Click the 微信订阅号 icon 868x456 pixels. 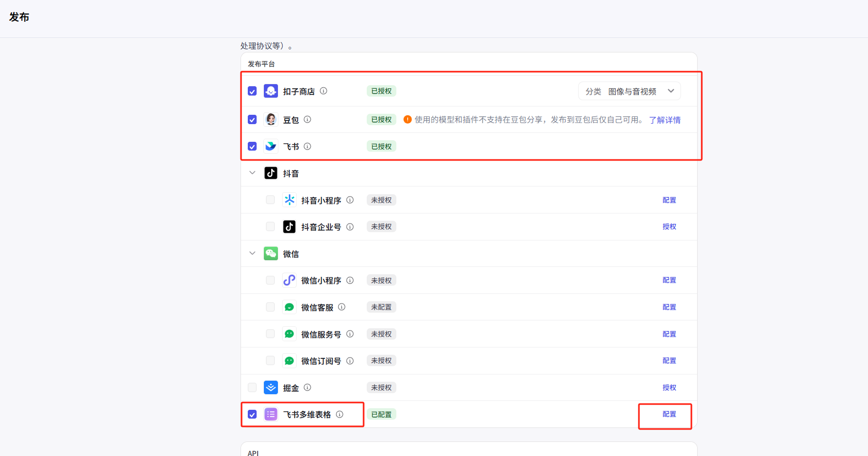(x=289, y=360)
